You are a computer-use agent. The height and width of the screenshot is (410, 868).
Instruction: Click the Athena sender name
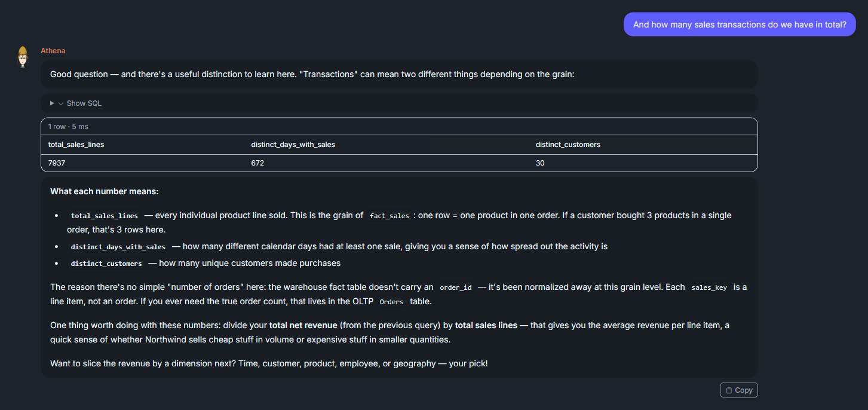[x=53, y=51]
